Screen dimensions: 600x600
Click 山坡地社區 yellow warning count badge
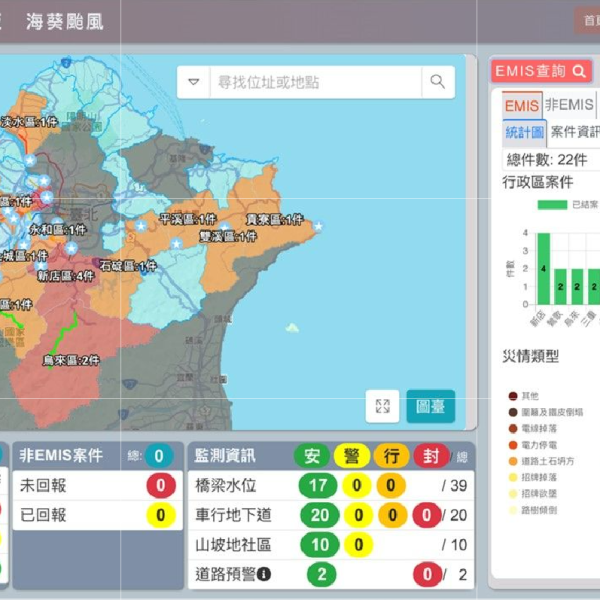359,545
